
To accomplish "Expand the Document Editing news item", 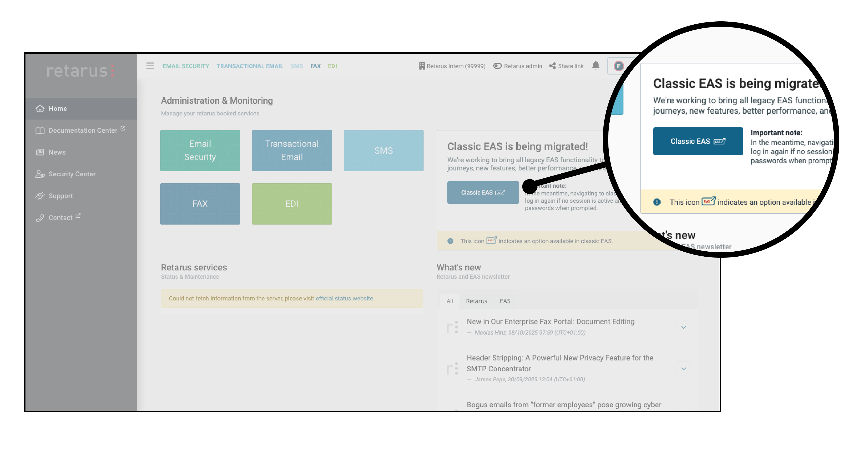I will (x=683, y=327).
